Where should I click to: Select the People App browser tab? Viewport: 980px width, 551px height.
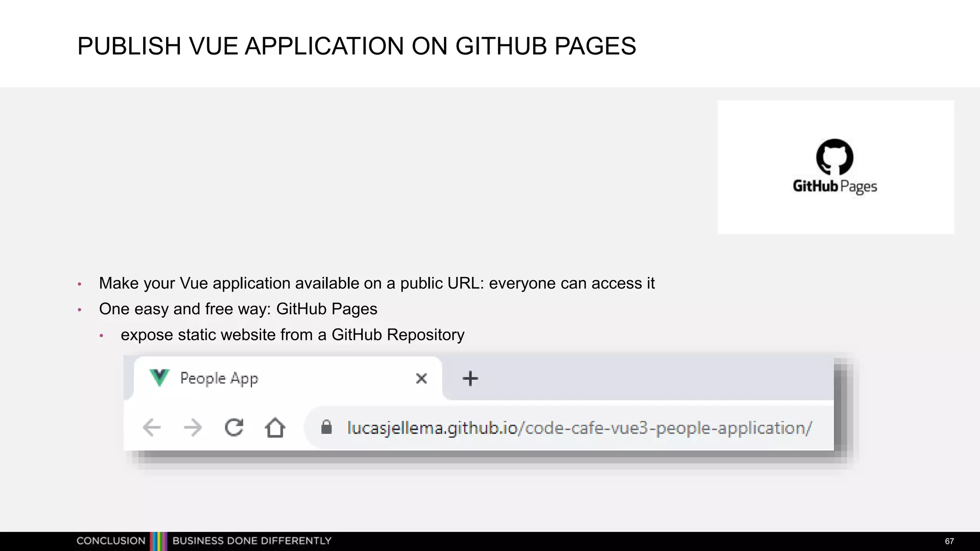click(288, 378)
